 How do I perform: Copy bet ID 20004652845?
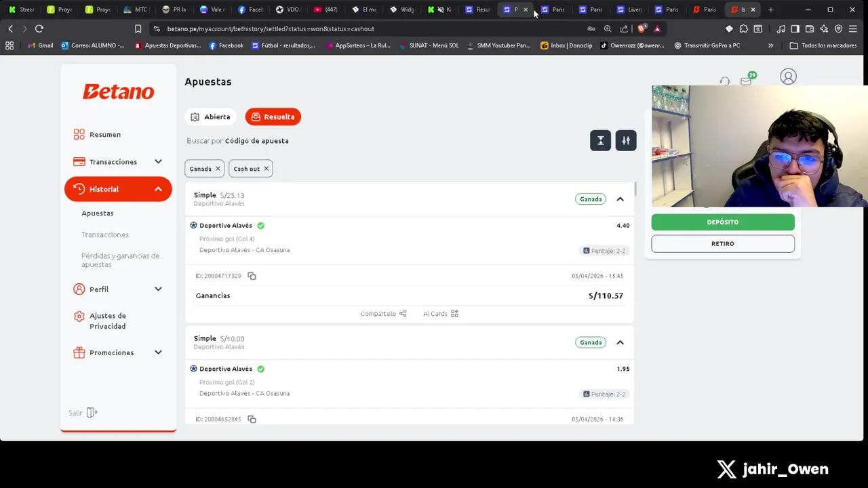pyautogui.click(x=252, y=420)
